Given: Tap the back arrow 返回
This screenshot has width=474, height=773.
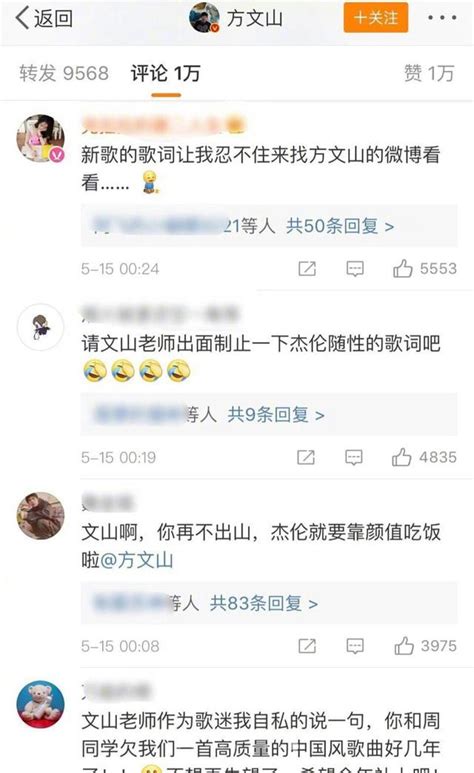Looking at the screenshot, I should point(44,18).
